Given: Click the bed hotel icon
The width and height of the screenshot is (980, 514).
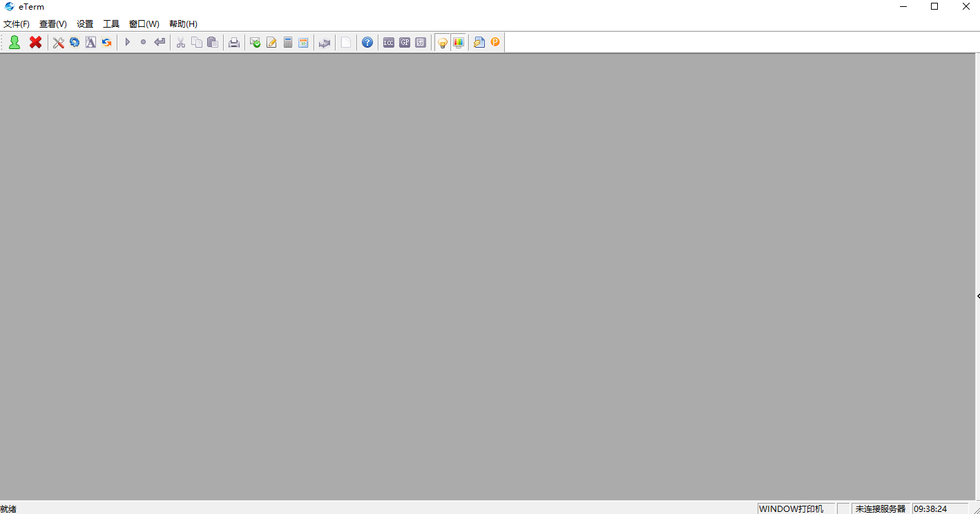Looking at the screenshot, I should 325,43.
